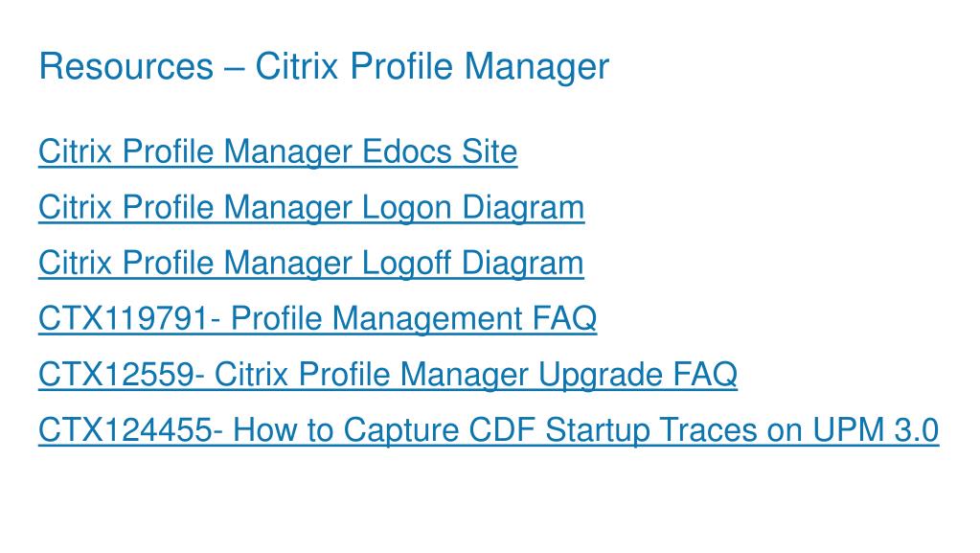Viewport: 980px width, 553px height.
Task: Open Citrix Profile Manager Logoff Diagram link
Action: [311, 263]
